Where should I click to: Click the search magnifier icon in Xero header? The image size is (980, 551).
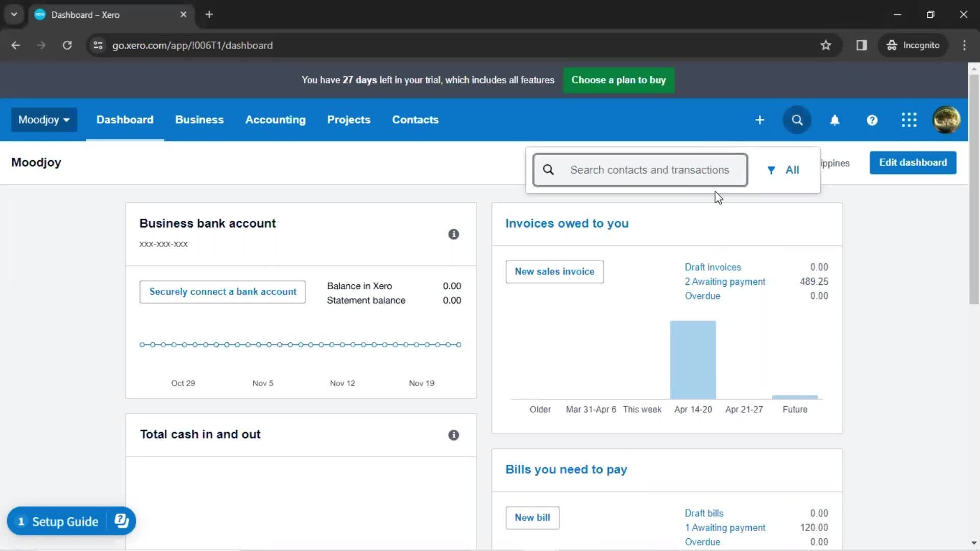click(797, 120)
